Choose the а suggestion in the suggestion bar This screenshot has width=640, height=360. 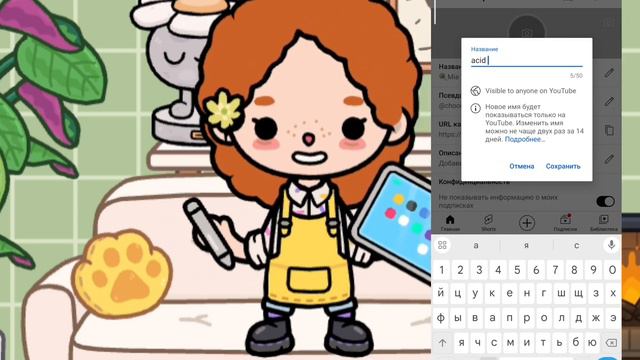click(x=476, y=245)
